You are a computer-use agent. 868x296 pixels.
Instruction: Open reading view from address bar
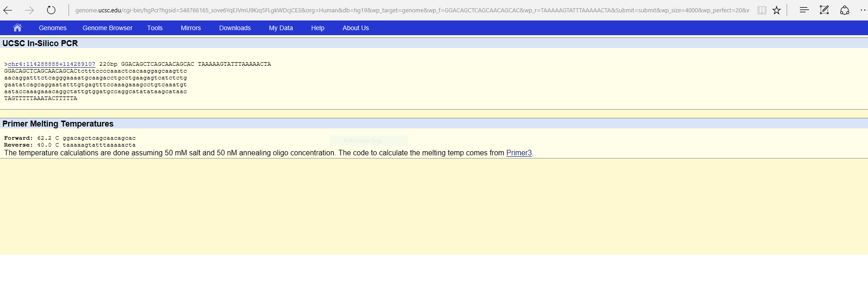[761, 10]
